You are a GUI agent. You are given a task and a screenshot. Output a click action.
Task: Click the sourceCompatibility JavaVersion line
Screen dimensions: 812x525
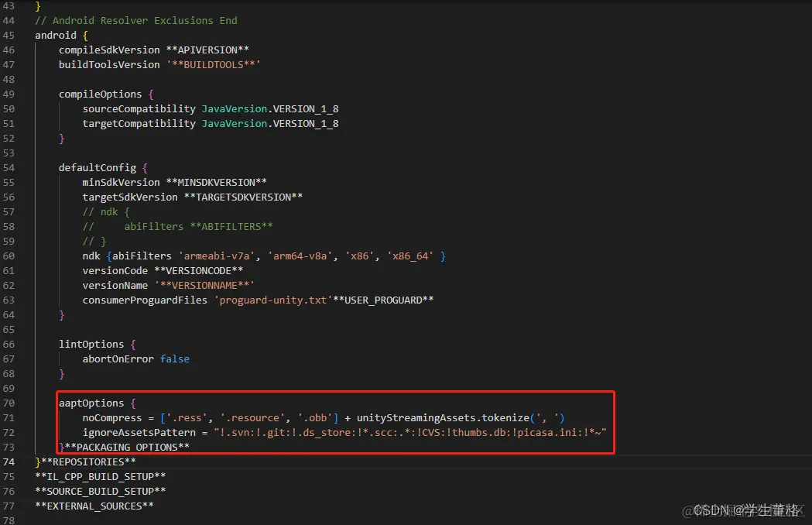tap(211, 109)
